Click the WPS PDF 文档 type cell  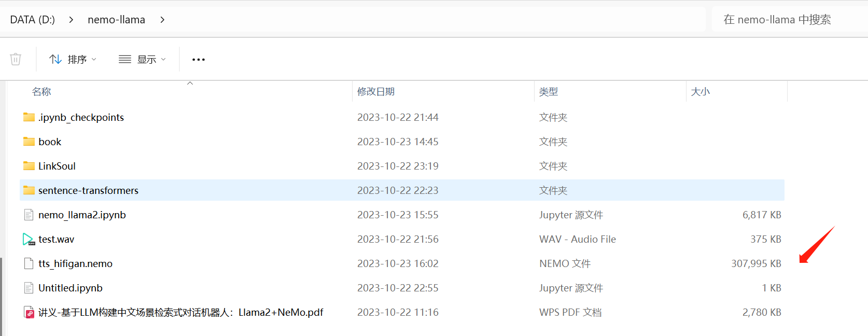point(570,312)
